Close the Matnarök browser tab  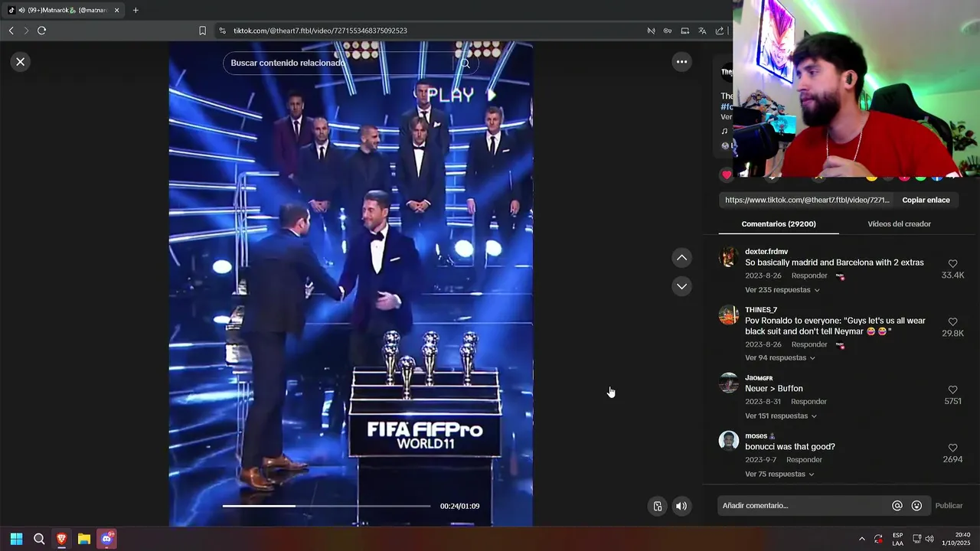[116, 10]
